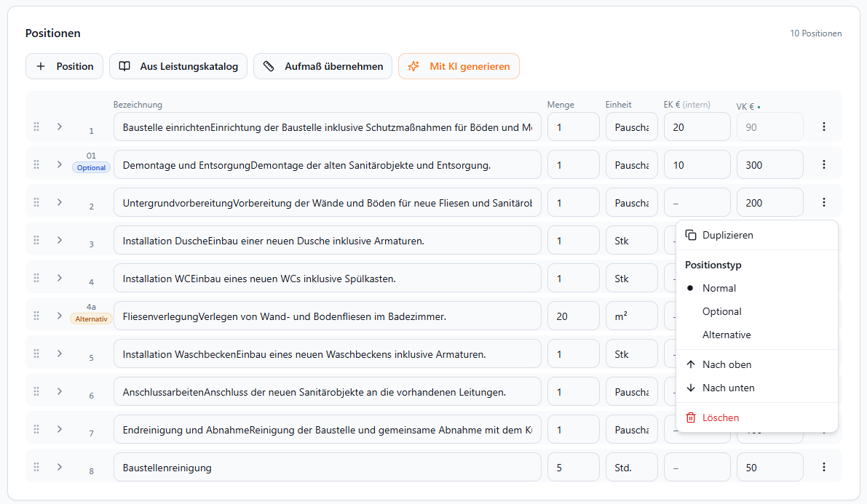Click drag handle of Untergrundvorbereitung row
The width and height of the screenshot is (867, 504).
click(36, 202)
